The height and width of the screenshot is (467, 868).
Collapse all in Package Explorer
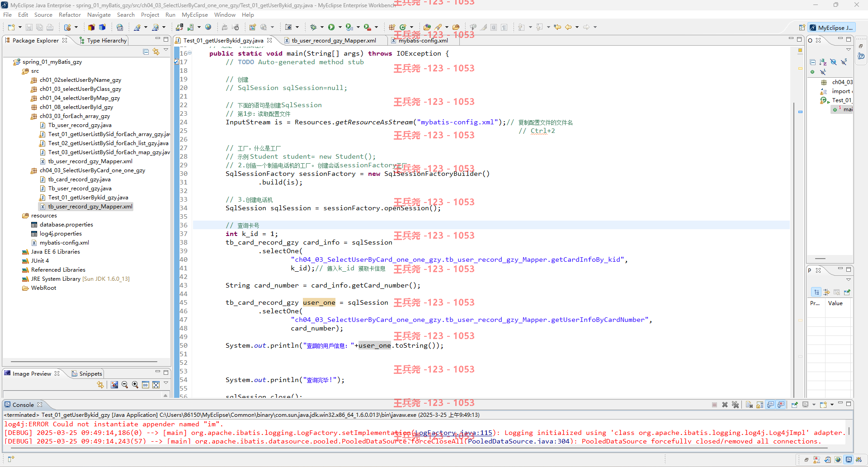pyautogui.click(x=146, y=52)
